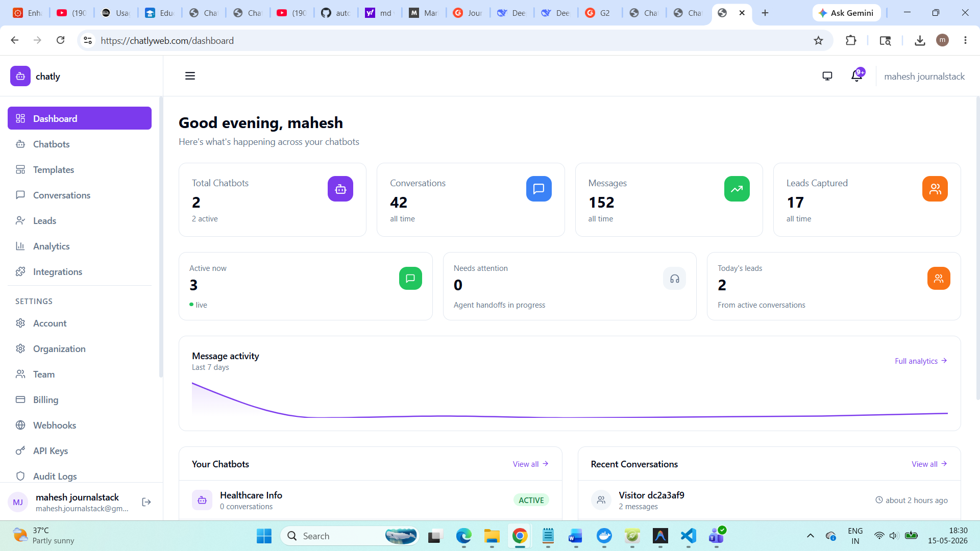Screen dimensions: 980x551
Task: Bookmark this page with the star icon
Action: click(x=819, y=40)
